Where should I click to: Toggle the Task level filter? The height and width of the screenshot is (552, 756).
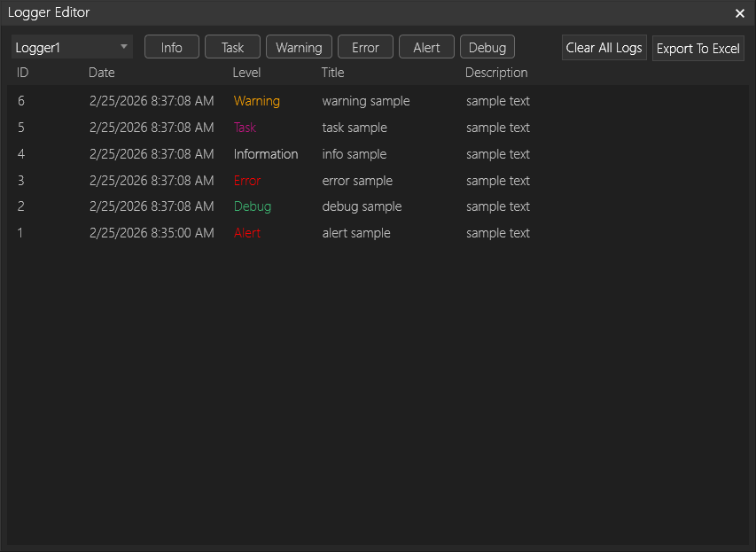[x=232, y=47]
